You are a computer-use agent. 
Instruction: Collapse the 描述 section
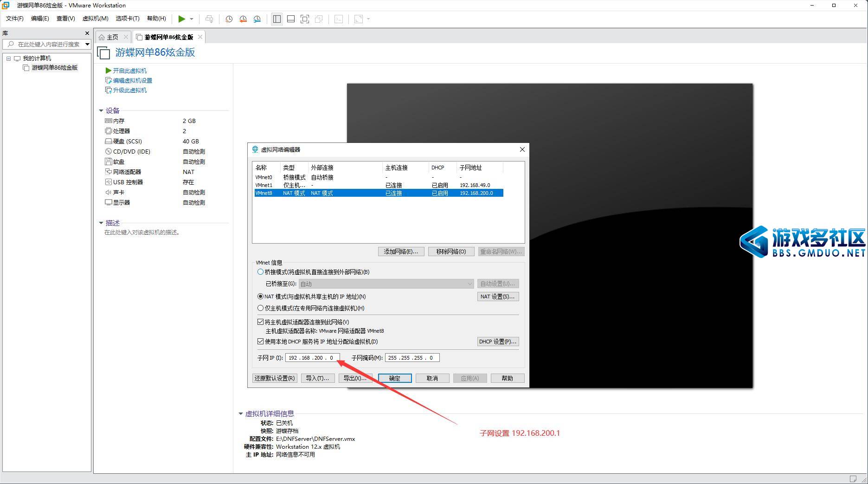tap(101, 223)
